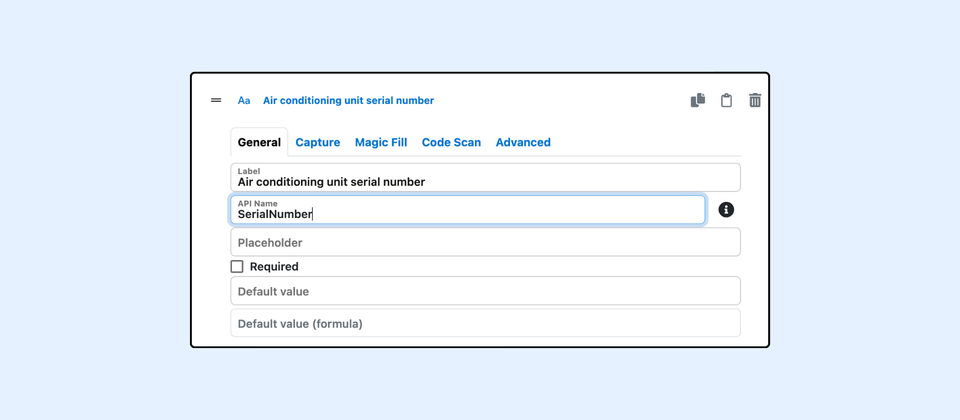
Task: Select the Magic Fill tab
Action: pos(381,142)
